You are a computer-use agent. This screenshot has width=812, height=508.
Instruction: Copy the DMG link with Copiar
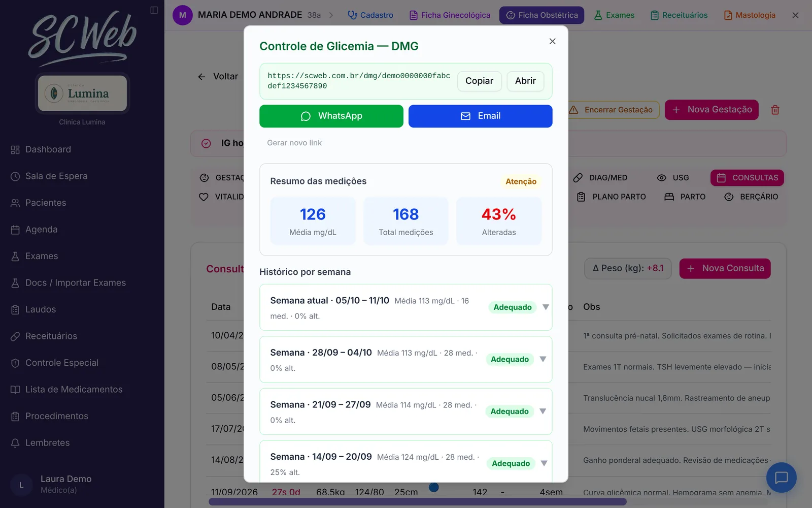click(x=479, y=81)
